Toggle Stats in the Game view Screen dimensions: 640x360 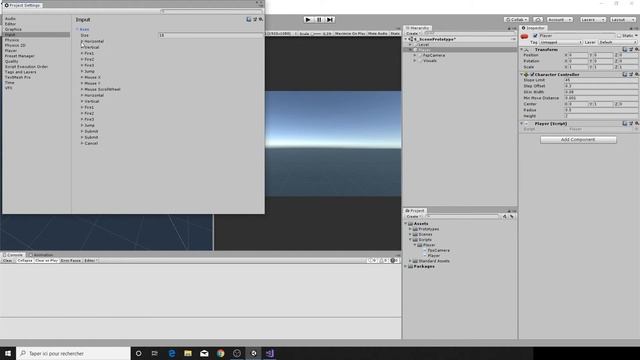(x=395, y=33)
